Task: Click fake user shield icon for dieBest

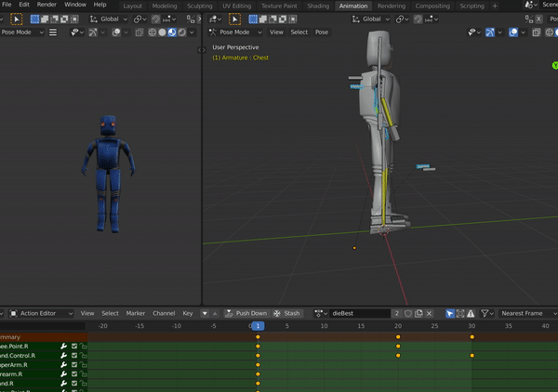Action: click(x=407, y=313)
